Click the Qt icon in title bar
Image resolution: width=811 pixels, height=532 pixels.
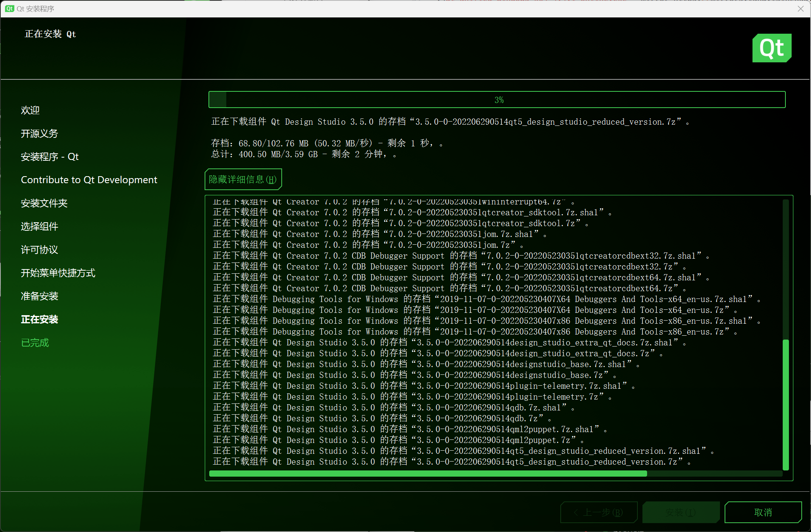coord(10,9)
